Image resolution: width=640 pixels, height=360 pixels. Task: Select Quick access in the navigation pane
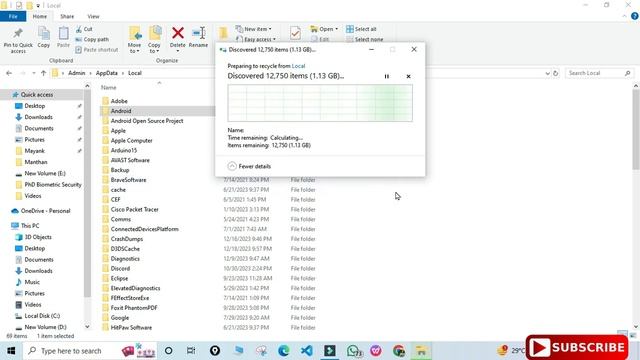pos(37,94)
